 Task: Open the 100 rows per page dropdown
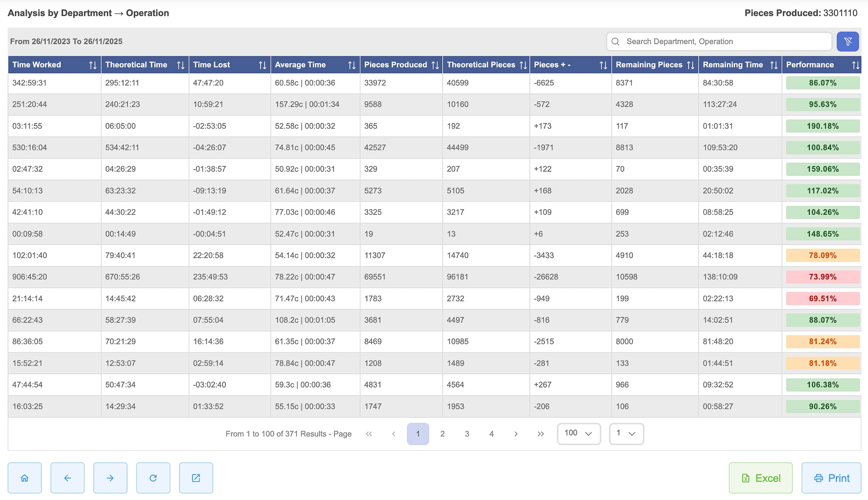pyautogui.click(x=578, y=433)
